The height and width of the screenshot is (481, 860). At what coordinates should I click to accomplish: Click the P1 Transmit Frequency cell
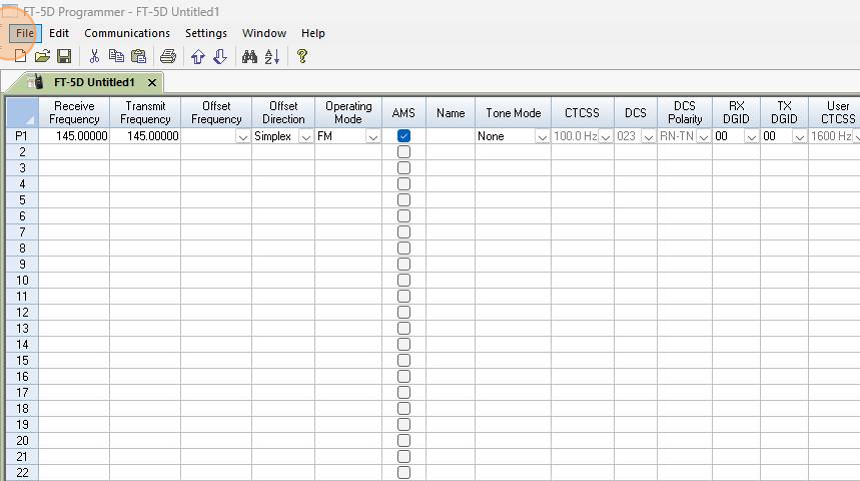[x=145, y=135]
